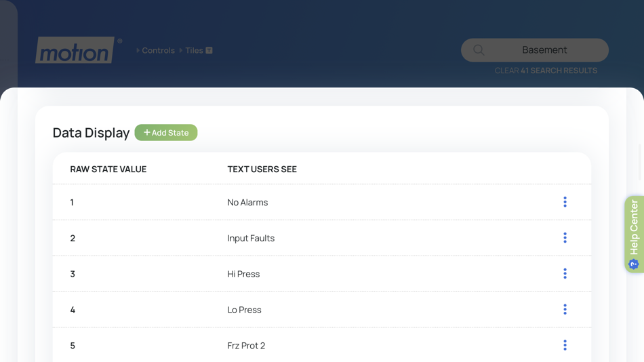Select the Hi Press text

tap(243, 274)
